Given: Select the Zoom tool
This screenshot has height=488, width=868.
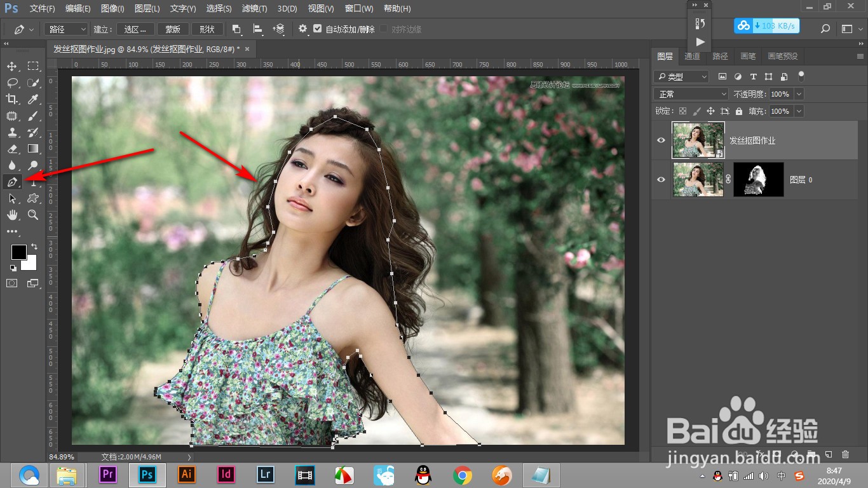Looking at the screenshot, I should (x=33, y=215).
